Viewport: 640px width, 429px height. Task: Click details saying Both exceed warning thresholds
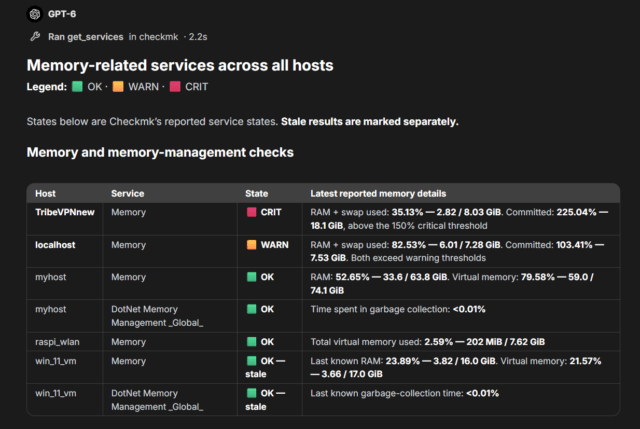pos(457,251)
